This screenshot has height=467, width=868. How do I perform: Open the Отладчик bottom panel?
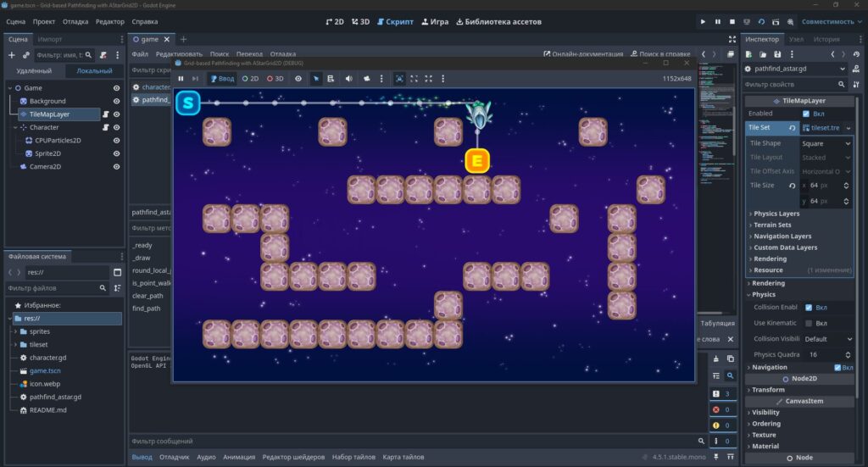175,457
